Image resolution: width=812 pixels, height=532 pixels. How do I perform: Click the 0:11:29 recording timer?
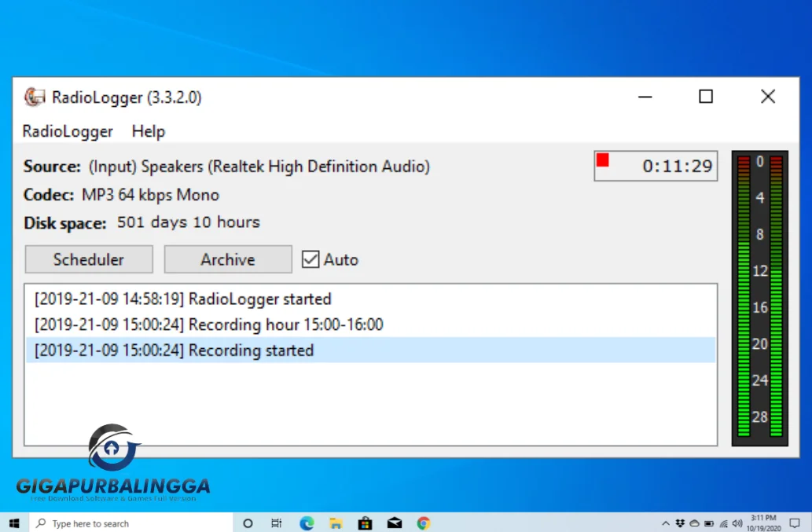point(677,166)
